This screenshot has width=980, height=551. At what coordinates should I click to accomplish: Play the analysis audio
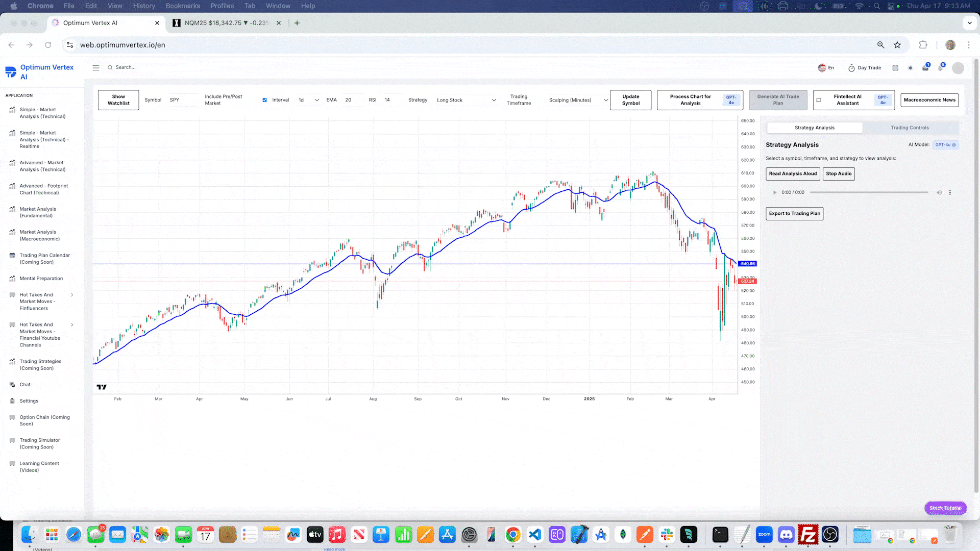click(774, 192)
